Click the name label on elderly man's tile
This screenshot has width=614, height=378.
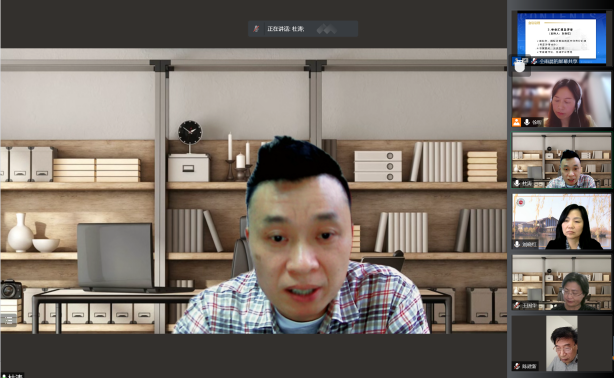(x=529, y=366)
